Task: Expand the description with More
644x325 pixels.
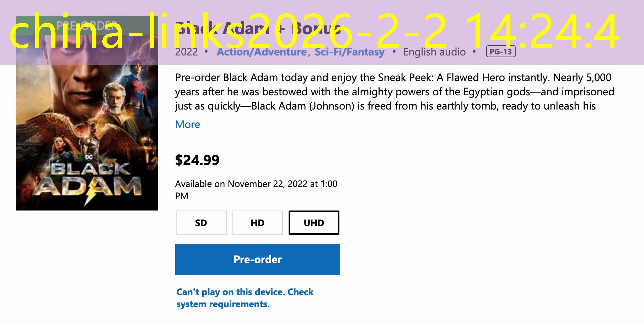Action: pos(187,124)
